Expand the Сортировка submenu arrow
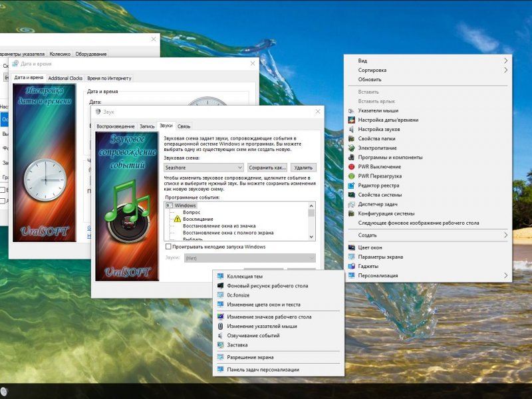Viewport: 532px width, 399px height. (505, 70)
